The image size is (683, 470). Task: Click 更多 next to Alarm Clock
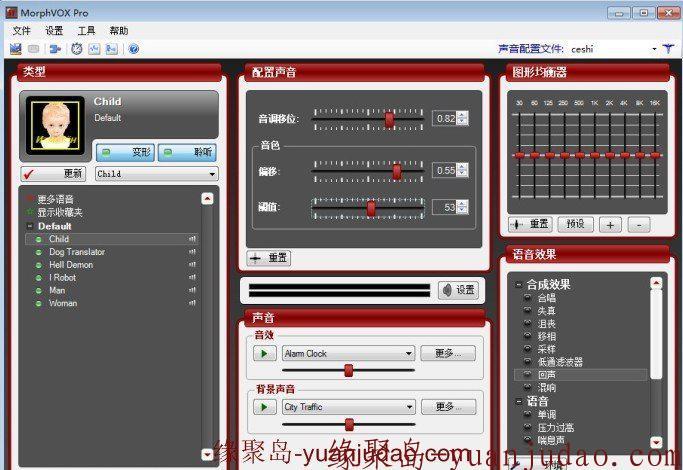(x=448, y=353)
